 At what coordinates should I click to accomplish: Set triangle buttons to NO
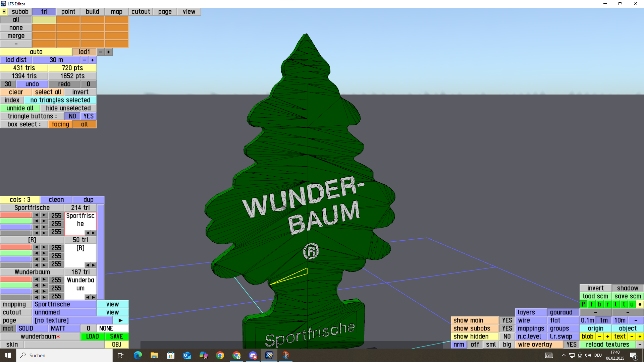[72, 116]
